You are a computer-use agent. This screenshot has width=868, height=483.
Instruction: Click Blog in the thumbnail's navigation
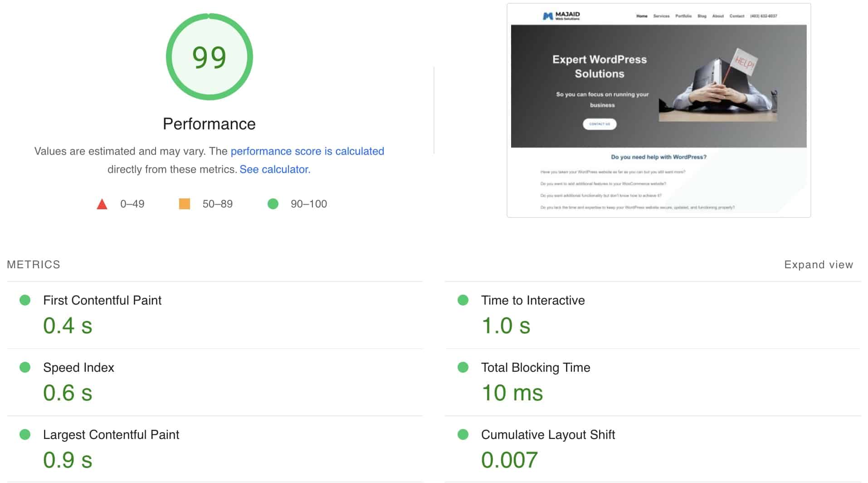(702, 16)
